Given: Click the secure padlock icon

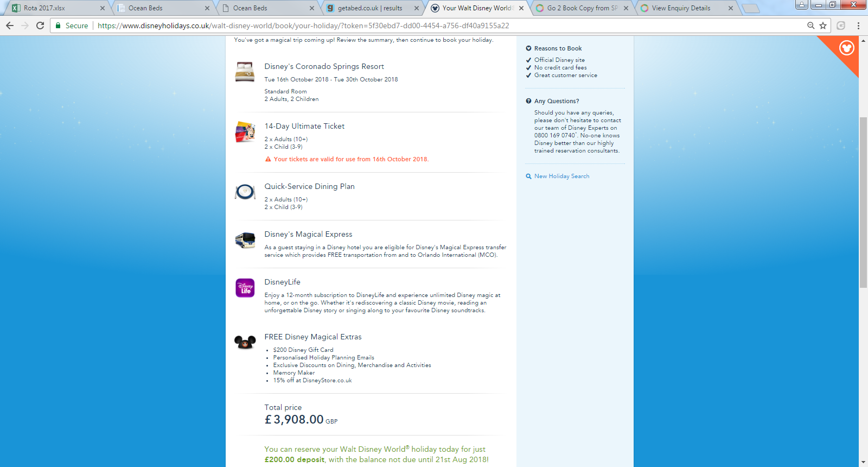Looking at the screenshot, I should (x=58, y=26).
